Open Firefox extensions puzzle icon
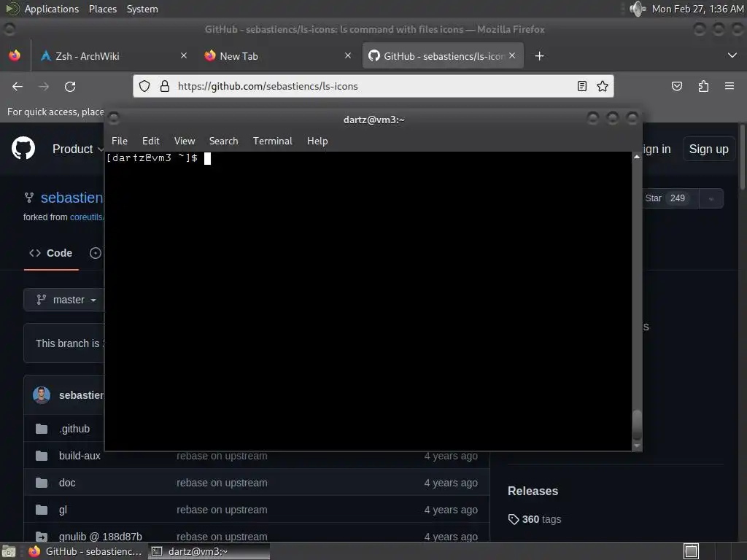Viewport: 747px width, 560px height. 703,86
